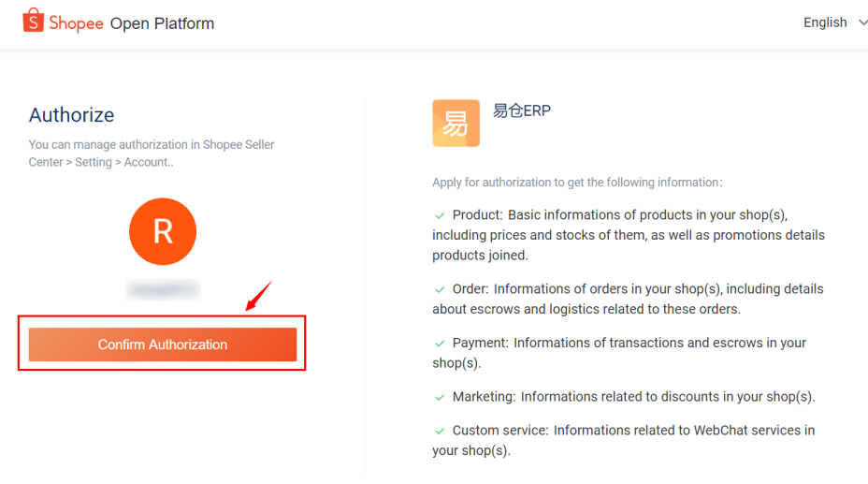
Task: Click the Apply for authorization intro text
Action: [x=577, y=183]
